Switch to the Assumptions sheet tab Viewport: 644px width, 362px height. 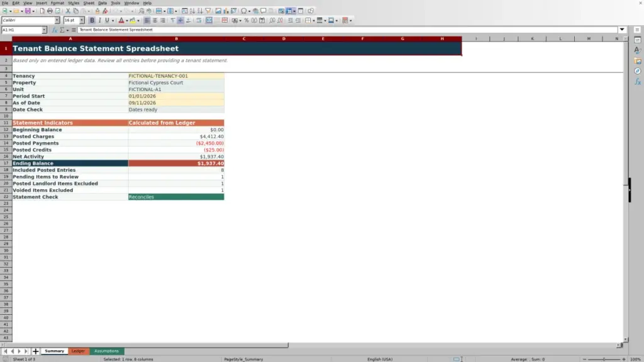point(106,351)
